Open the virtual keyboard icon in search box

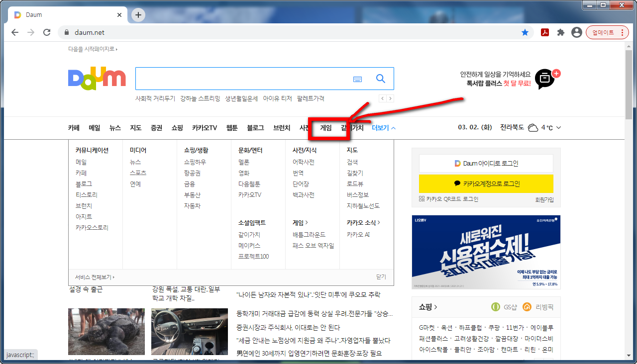(x=357, y=79)
